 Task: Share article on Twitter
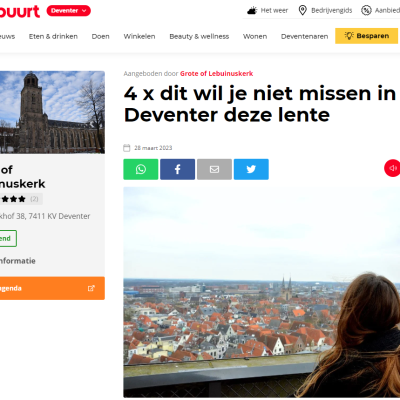251,169
